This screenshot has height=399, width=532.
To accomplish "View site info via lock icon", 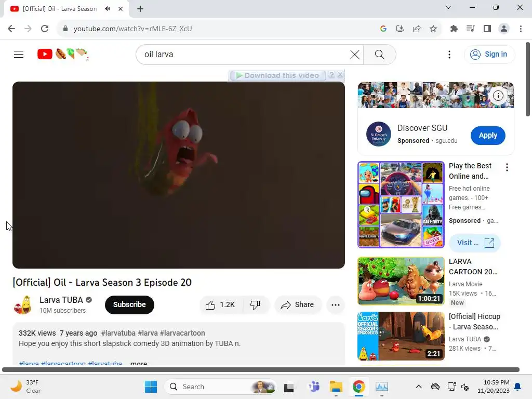I will point(65,29).
